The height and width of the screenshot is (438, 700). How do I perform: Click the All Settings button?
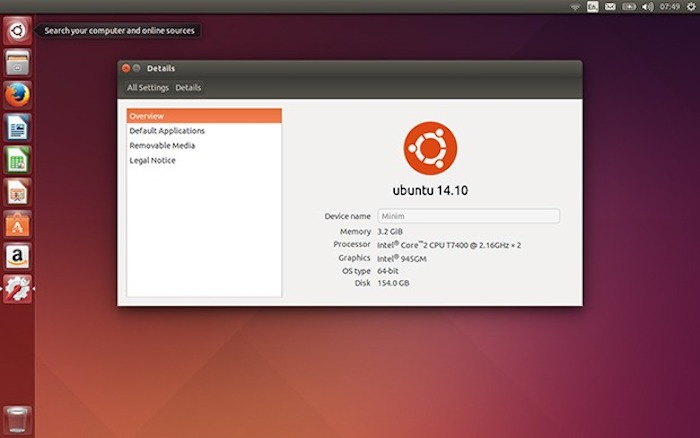[147, 88]
